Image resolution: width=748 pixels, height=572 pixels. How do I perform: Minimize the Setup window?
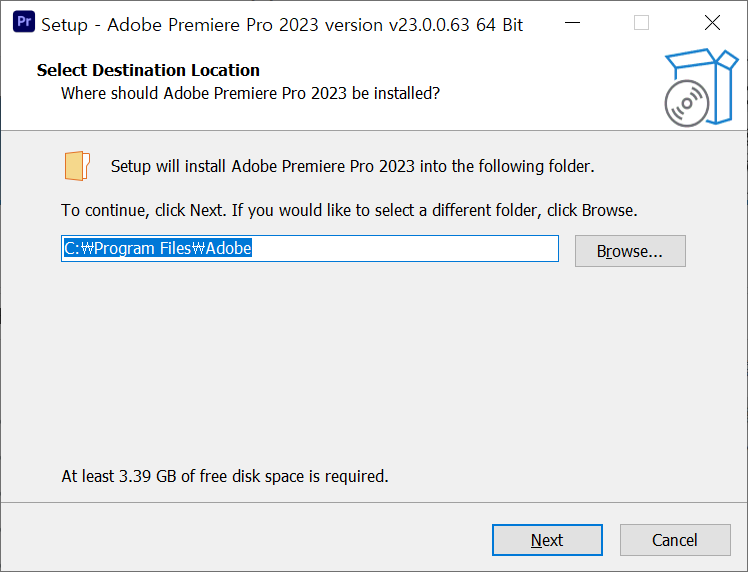click(x=572, y=22)
